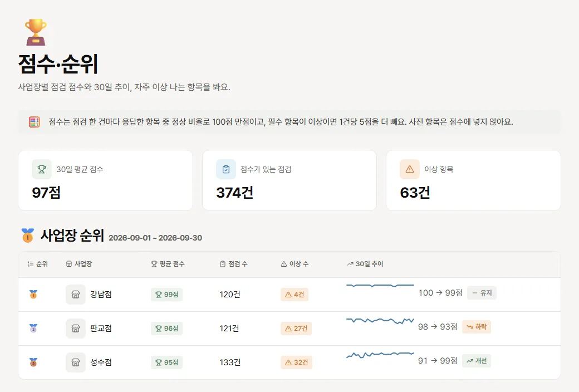Click the 사업장 순위 section heading
The width and height of the screenshot is (579, 392).
(x=72, y=236)
